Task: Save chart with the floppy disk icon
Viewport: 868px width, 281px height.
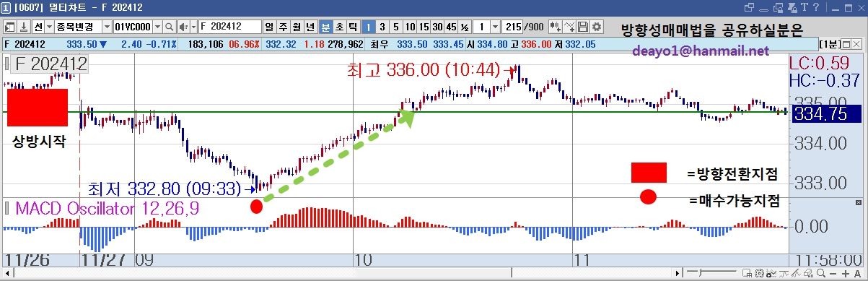Action: (x=582, y=27)
